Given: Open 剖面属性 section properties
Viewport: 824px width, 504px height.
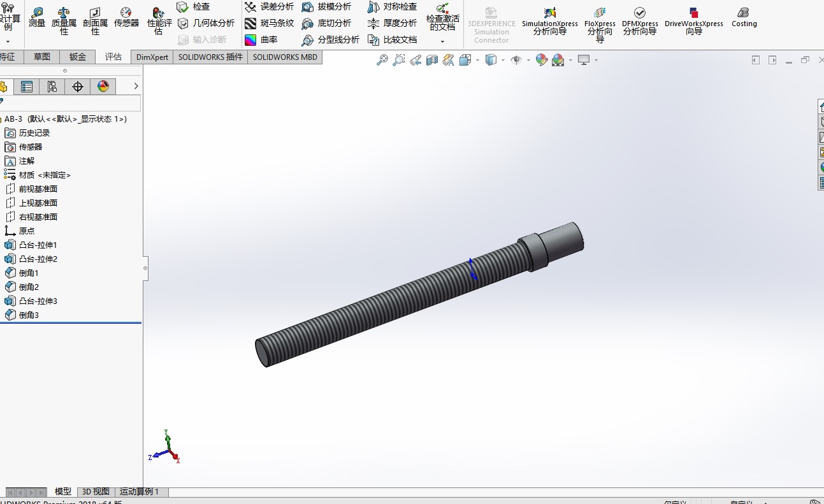Looking at the screenshot, I should (x=95, y=21).
